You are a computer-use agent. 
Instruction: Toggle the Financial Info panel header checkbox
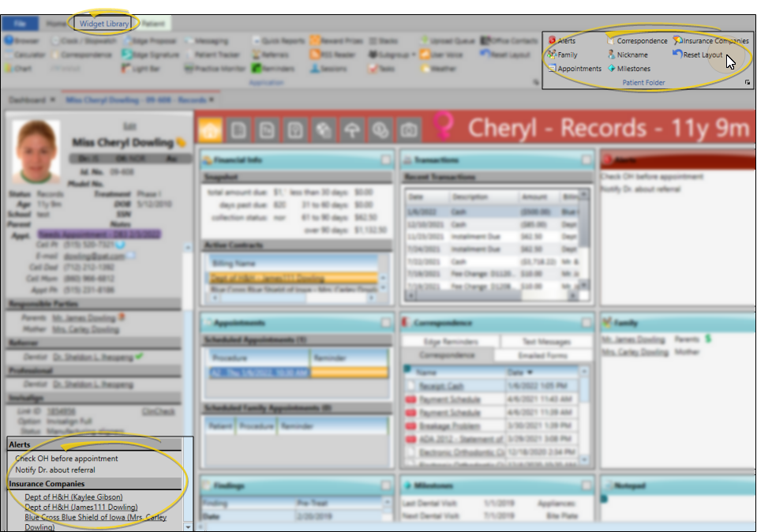pyautogui.click(x=384, y=160)
